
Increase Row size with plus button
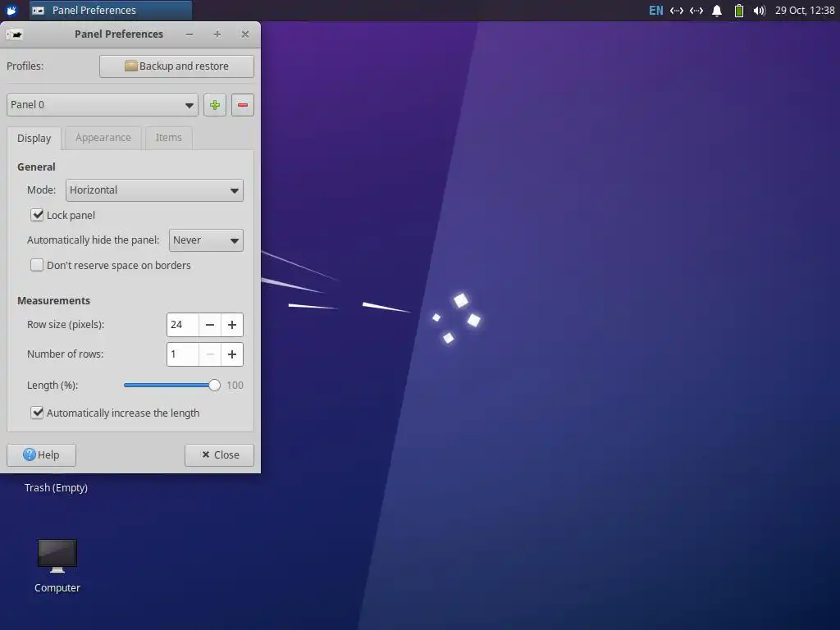[x=232, y=325]
